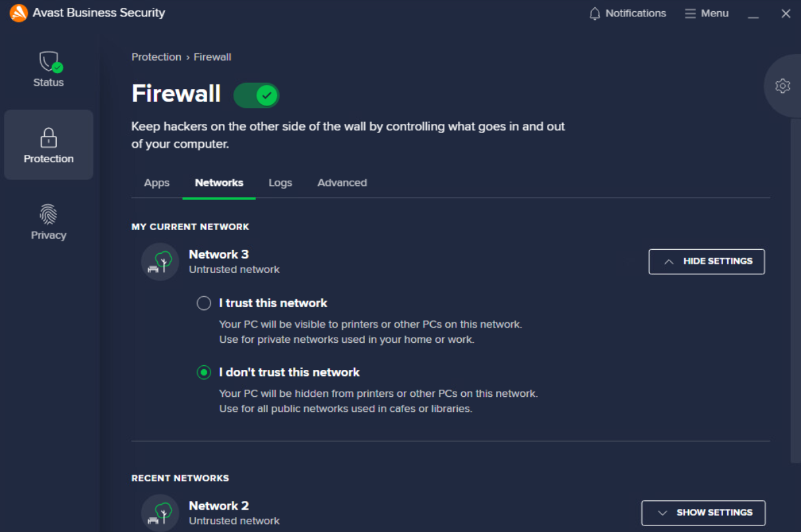
Task: Switch to the Apps tab
Action: [157, 183]
